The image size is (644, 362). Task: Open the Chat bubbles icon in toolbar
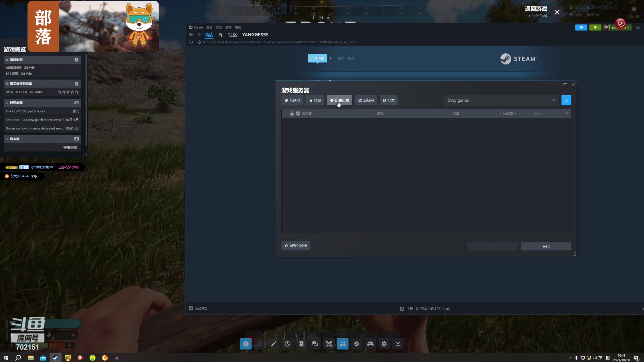click(315, 344)
